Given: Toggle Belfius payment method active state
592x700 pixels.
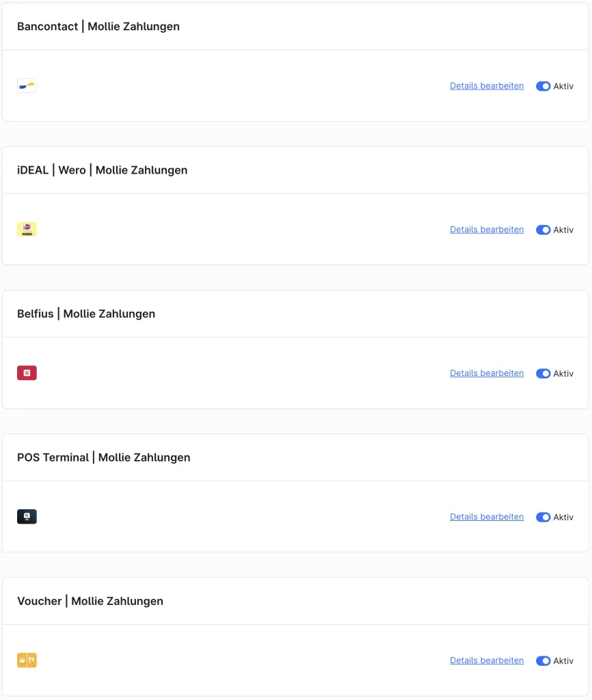Looking at the screenshot, I should [543, 374].
